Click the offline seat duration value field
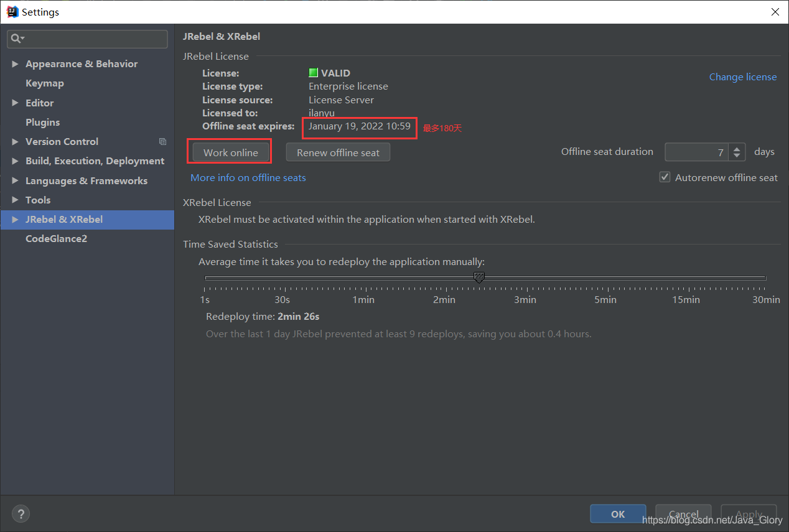 coord(697,152)
